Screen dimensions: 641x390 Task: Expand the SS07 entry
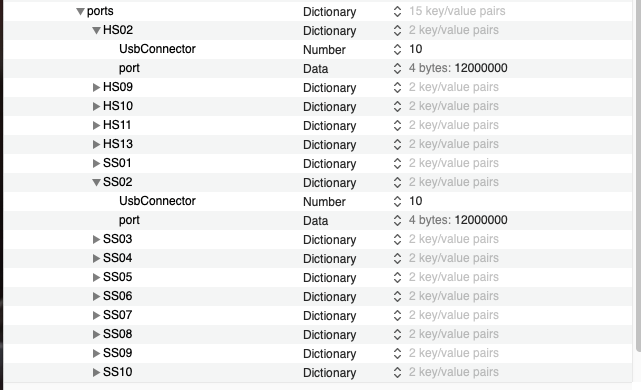(x=96, y=315)
